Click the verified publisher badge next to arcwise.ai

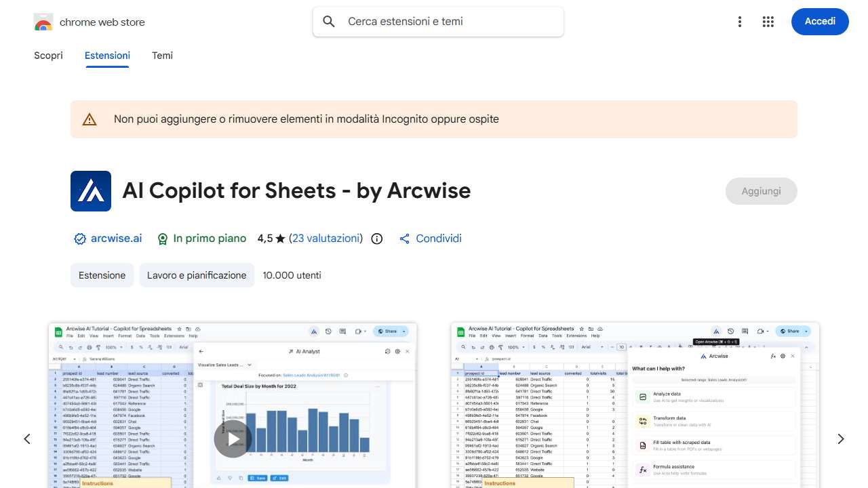point(79,239)
